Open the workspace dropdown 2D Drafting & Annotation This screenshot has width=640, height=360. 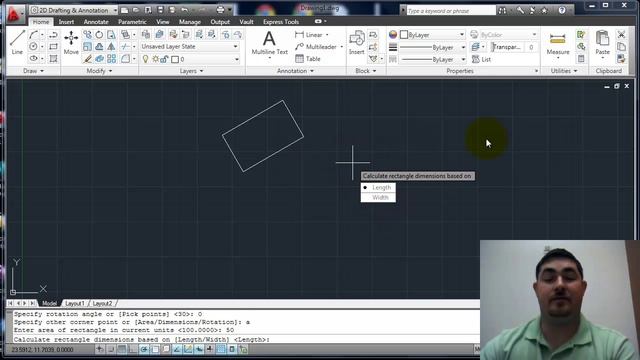point(74,10)
